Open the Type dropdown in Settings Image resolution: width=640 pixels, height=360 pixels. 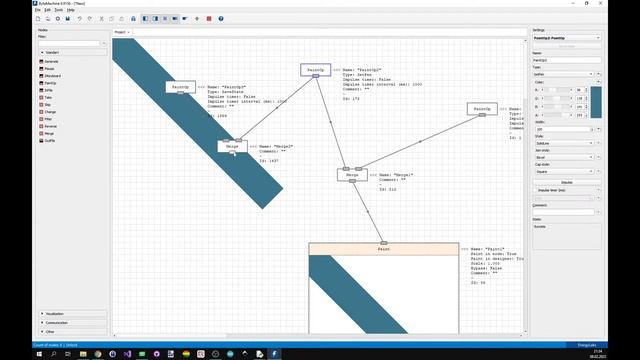[563, 74]
